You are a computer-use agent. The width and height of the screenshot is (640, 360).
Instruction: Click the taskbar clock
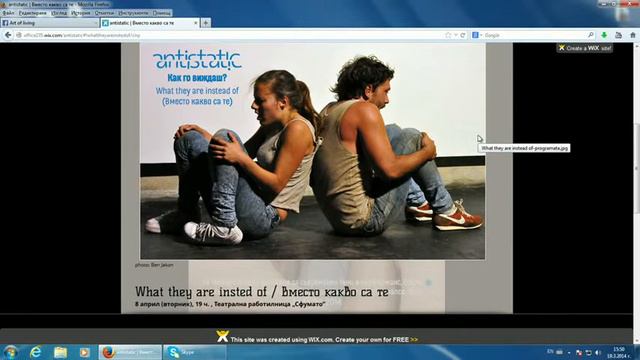619,352
